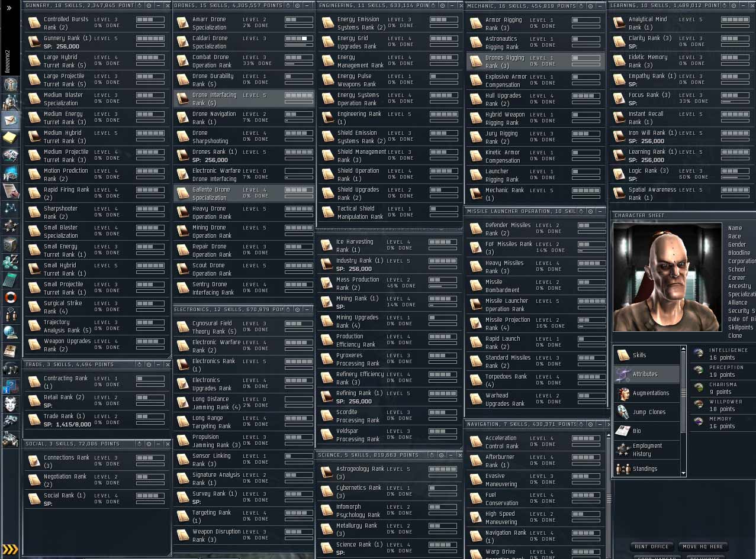The image size is (756, 559).
Task: Open the calculator icon in sidebar
Action: 11,279
